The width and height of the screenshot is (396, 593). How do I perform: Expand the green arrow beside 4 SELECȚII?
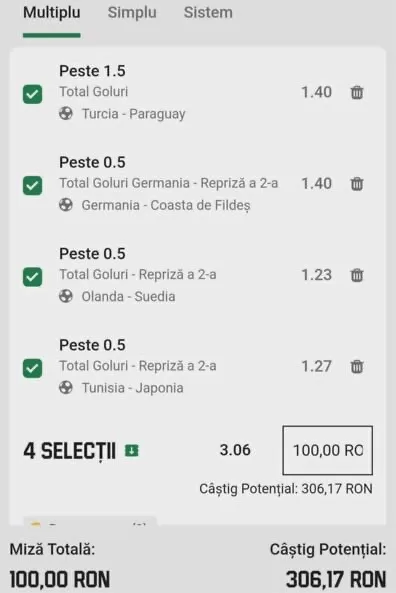pyautogui.click(x=132, y=450)
